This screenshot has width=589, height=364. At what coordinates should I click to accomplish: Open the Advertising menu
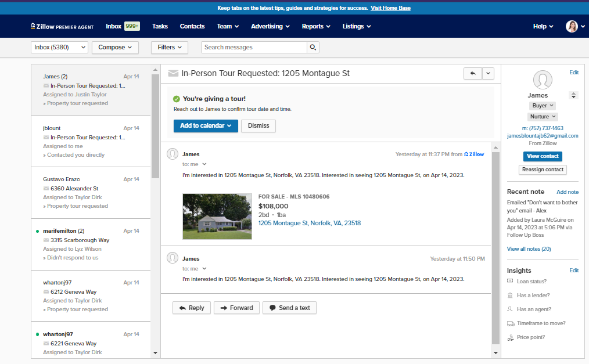click(x=270, y=26)
